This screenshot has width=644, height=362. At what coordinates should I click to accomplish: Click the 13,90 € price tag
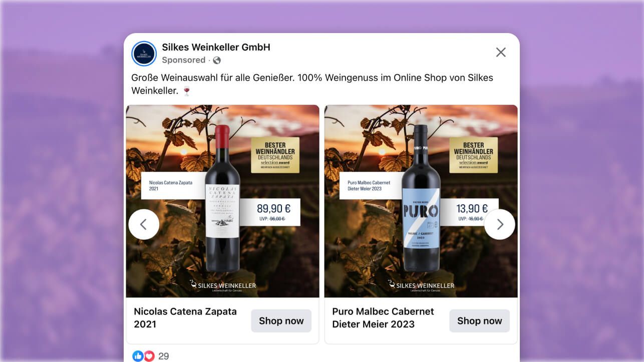coord(470,212)
